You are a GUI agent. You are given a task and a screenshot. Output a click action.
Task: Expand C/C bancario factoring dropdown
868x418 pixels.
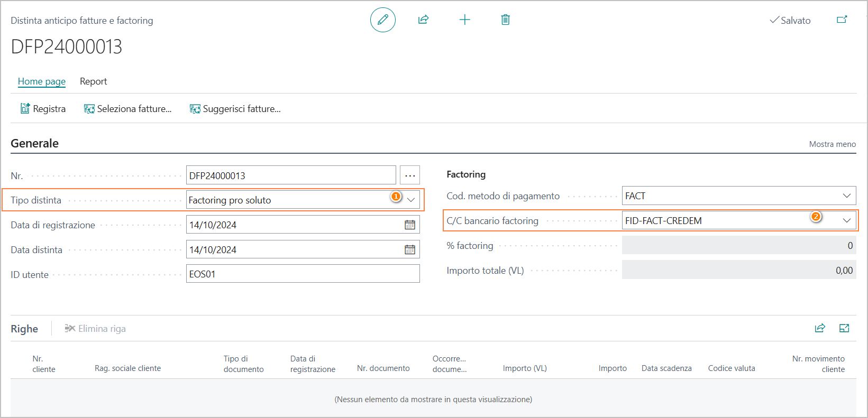[846, 221]
